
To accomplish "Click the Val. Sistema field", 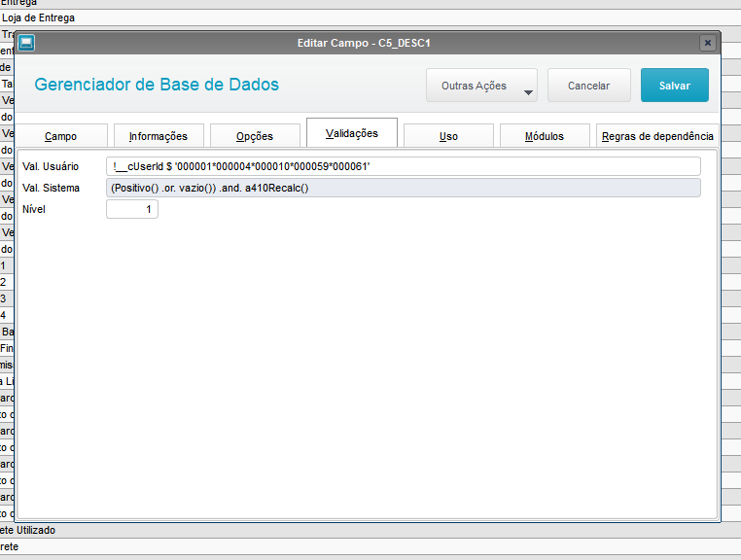I will click(404, 188).
